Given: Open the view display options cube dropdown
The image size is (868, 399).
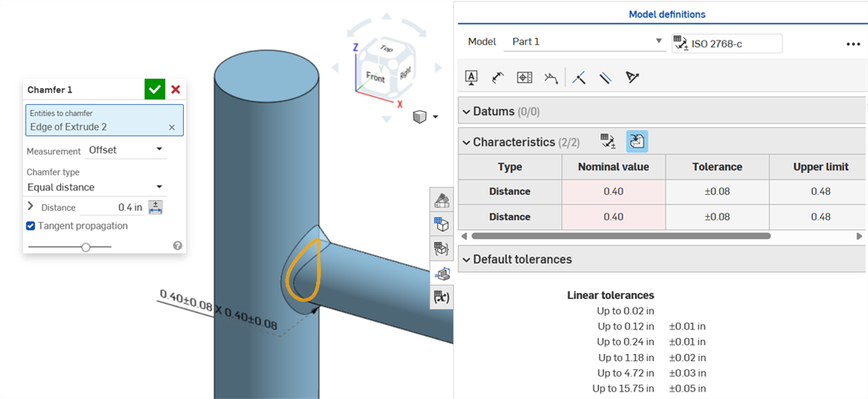Looking at the screenshot, I should click(x=425, y=117).
